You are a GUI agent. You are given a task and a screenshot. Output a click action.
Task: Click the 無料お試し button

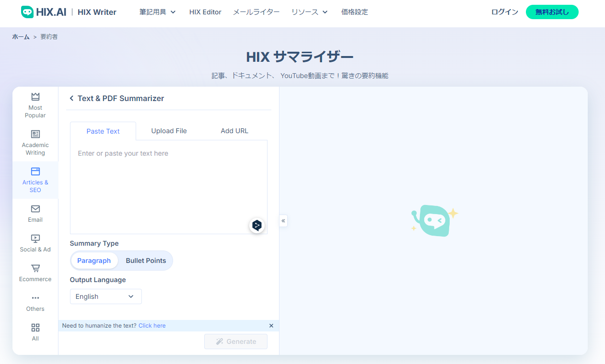(x=552, y=12)
